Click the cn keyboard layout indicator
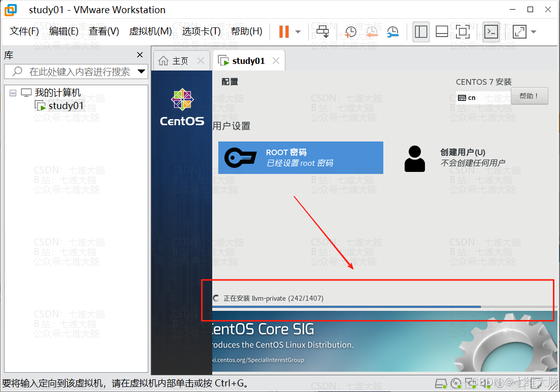 [x=467, y=98]
